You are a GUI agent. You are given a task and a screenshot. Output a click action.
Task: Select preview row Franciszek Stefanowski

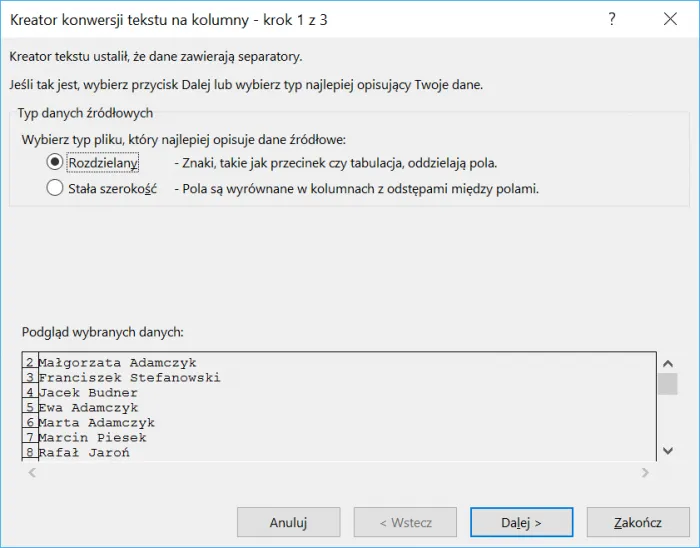click(129, 378)
